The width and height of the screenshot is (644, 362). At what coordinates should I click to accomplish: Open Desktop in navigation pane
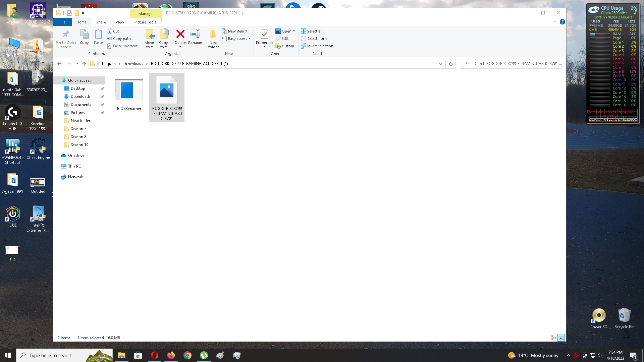pyautogui.click(x=78, y=88)
